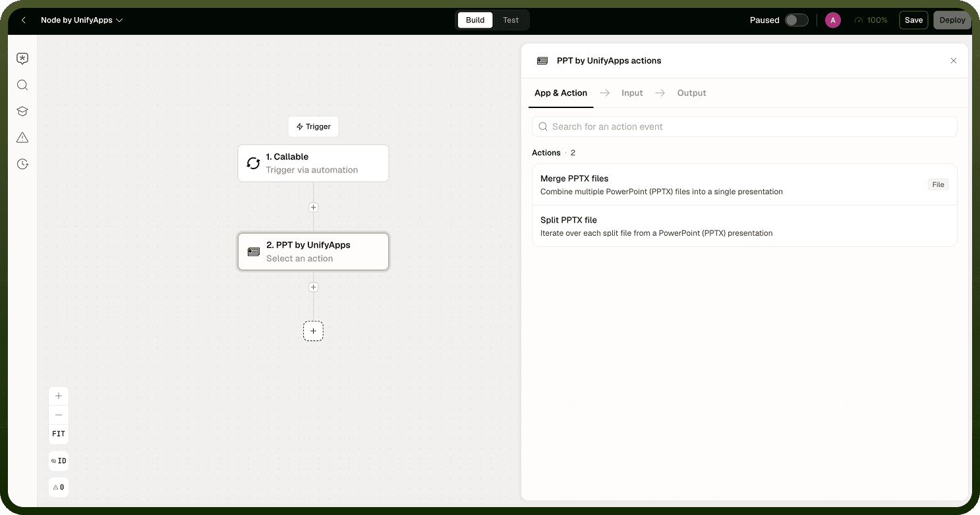Zoom out the canvas with minus button
The height and width of the screenshot is (515, 980).
pos(59,415)
